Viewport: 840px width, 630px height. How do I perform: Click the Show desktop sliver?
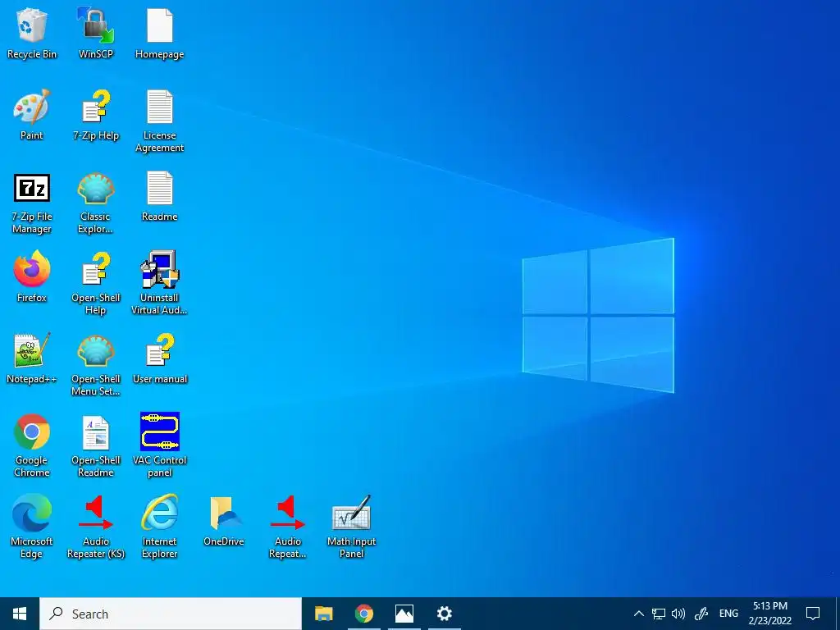[x=838, y=614]
